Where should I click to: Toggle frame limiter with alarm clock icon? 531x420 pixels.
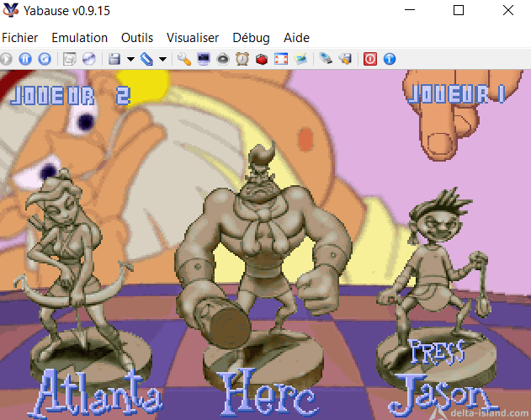[x=242, y=59]
